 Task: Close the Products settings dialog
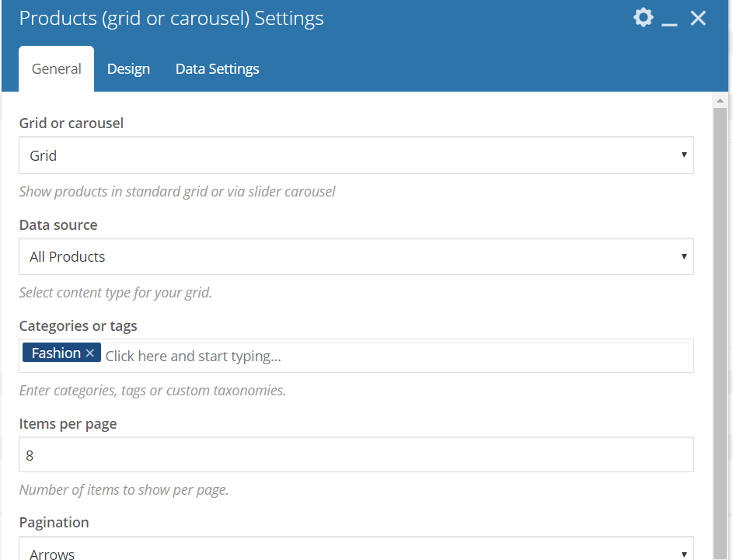coord(698,18)
